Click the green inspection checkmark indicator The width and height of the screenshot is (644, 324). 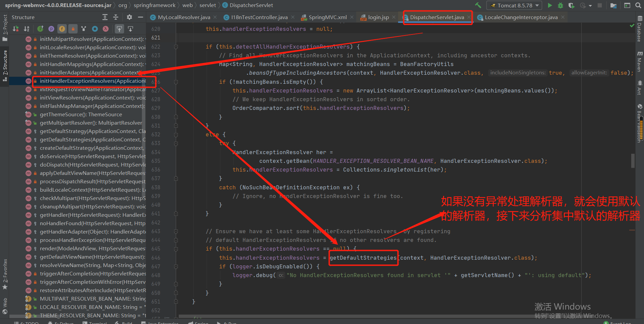pos(632,26)
